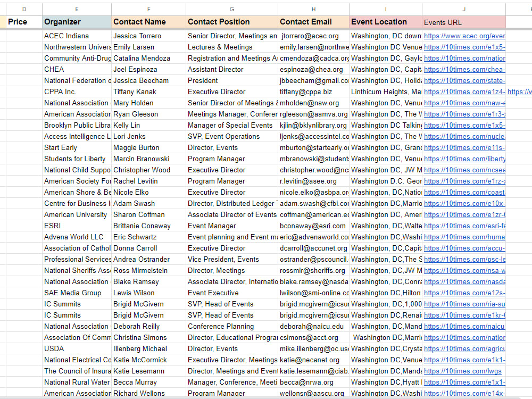Image resolution: width=532 pixels, height=399 pixels.
Task: Select the Mary Holden contact cell
Action: tap(148, 103)
